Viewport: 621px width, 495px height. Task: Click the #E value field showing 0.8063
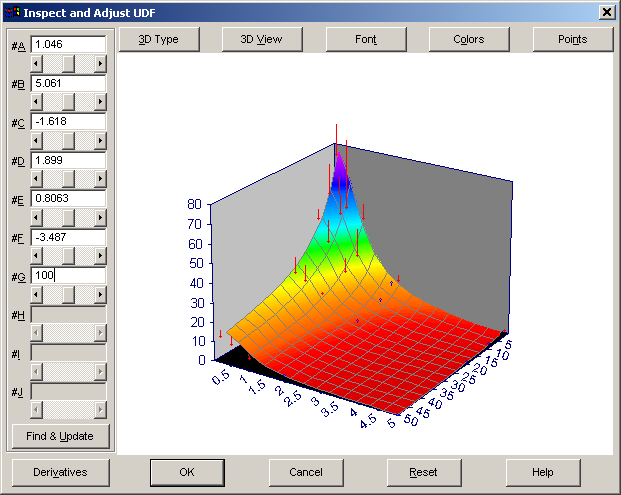[x=68, y=198]
